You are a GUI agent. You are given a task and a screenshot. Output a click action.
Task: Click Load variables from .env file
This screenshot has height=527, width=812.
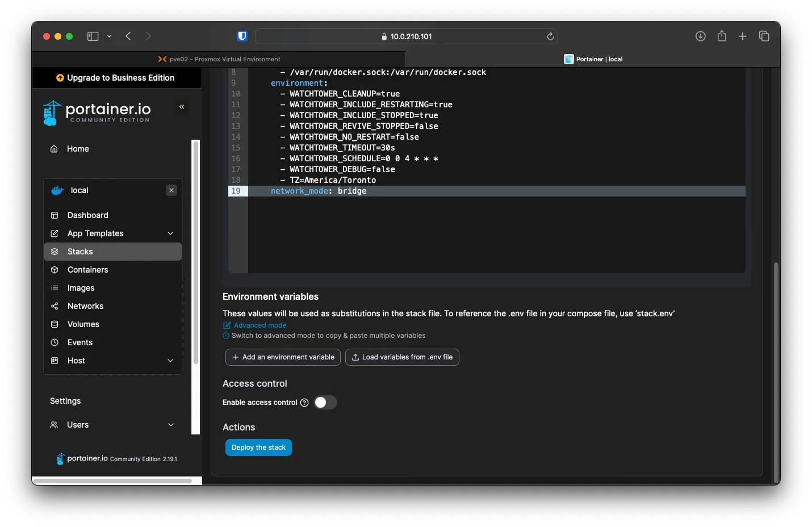[x=402, y=357]
